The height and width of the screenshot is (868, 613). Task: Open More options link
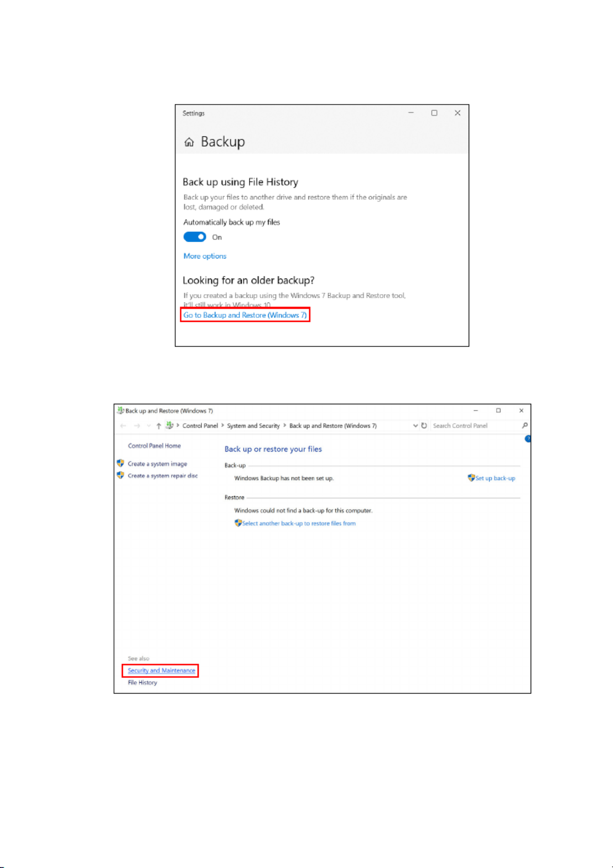[x=205, y=256]
